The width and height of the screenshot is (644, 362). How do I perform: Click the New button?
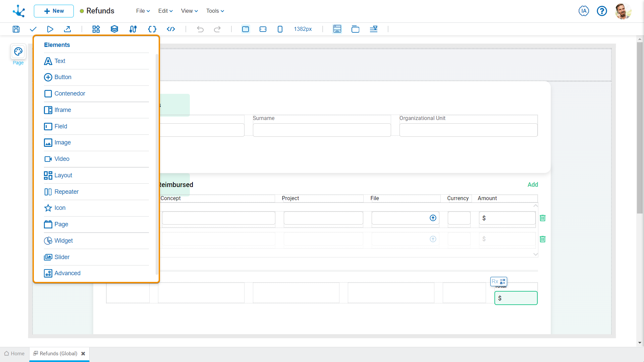coord(54,11)
